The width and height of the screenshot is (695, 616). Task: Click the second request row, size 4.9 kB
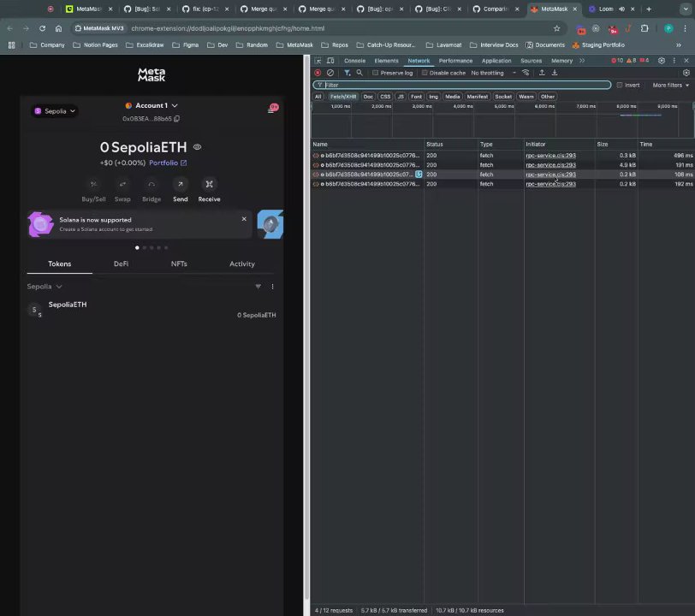click(502, 165)
